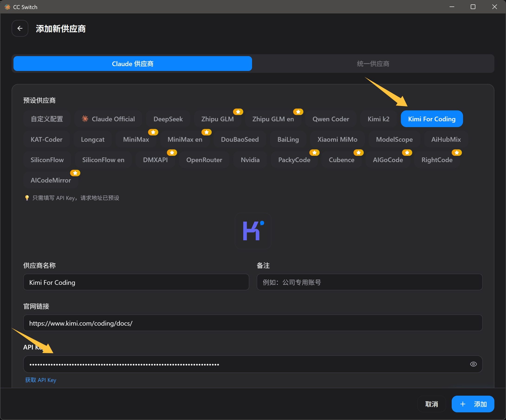Open the 获取 API Key link
Screen dimensions: 506x420
40,380
